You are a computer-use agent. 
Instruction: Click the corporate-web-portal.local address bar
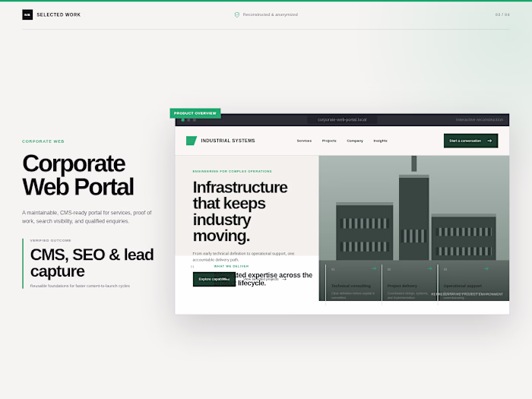342,120
